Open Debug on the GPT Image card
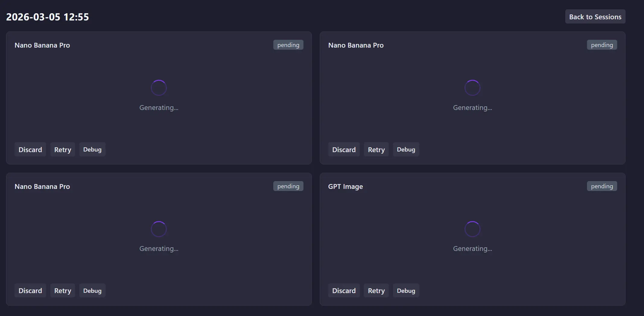 406,291
